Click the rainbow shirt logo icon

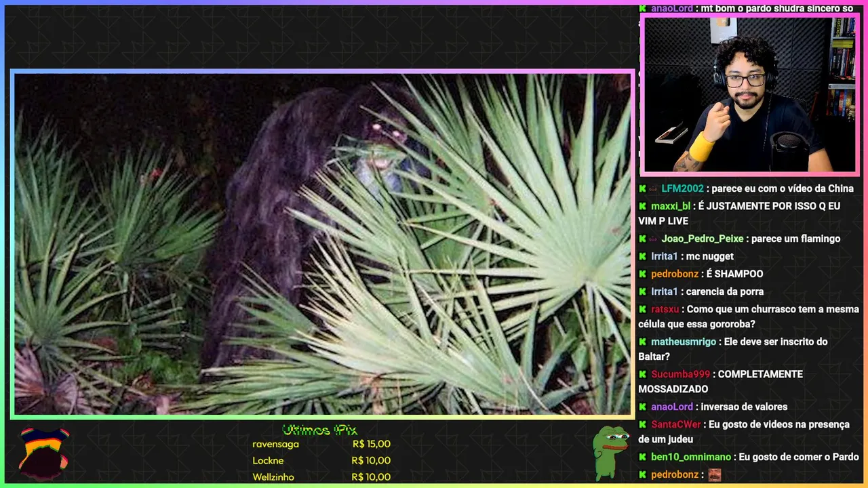click(x=43, y=453)
